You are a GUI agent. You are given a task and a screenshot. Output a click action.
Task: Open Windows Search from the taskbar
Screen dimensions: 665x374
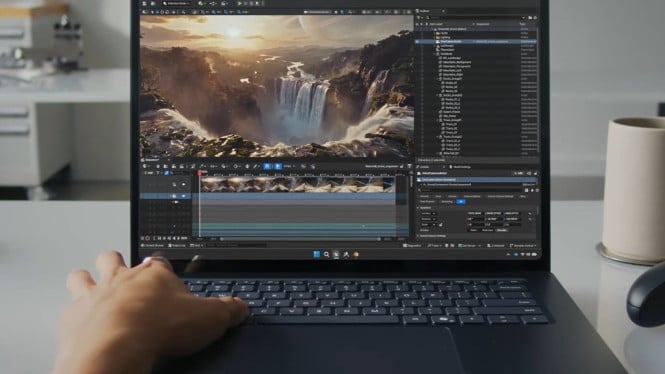pyautogui.click(x=326, y=254)
